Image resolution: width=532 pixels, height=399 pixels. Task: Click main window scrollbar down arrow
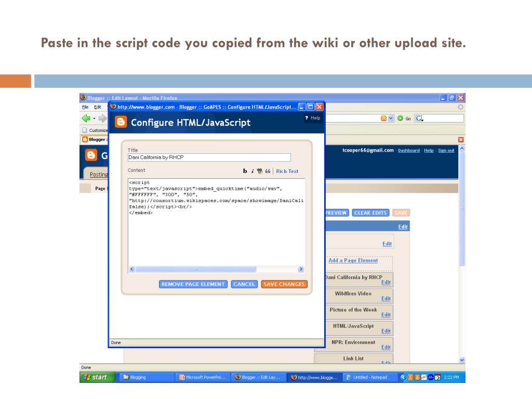[461, 360]
